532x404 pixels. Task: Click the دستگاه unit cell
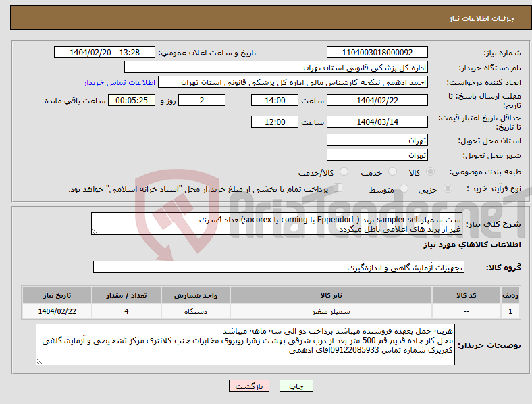point(196,311)
